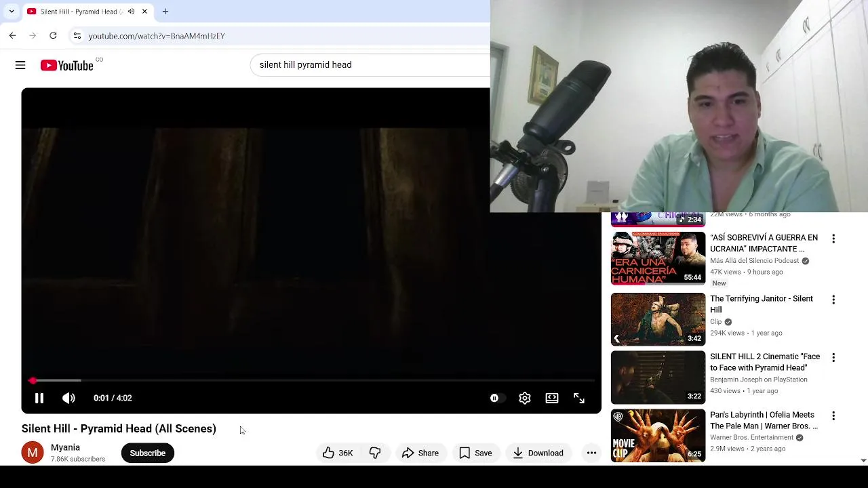Go forward with the browser forward arrow

pos(33,35)
